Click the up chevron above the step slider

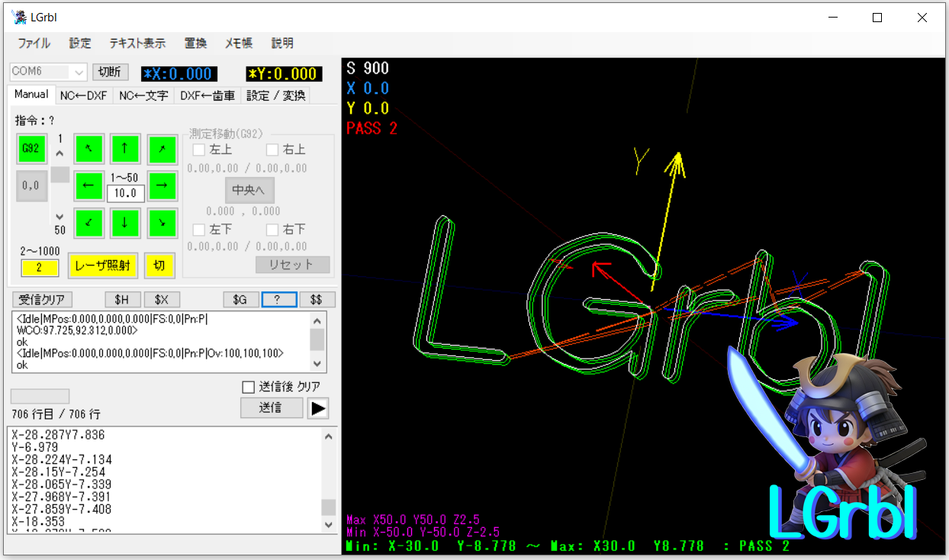point(60,153)
